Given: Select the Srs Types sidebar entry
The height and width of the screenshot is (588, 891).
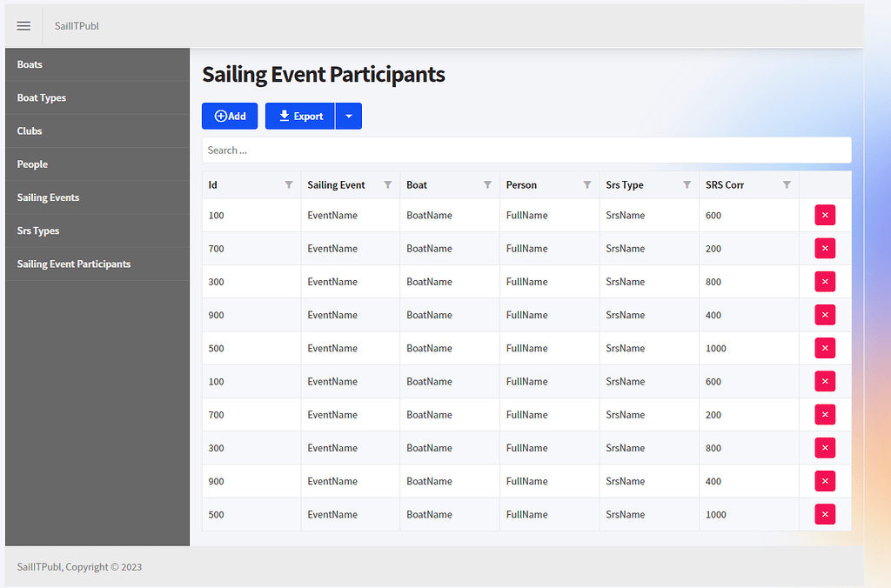Looking at the screenshot, I should click(37, 231).
